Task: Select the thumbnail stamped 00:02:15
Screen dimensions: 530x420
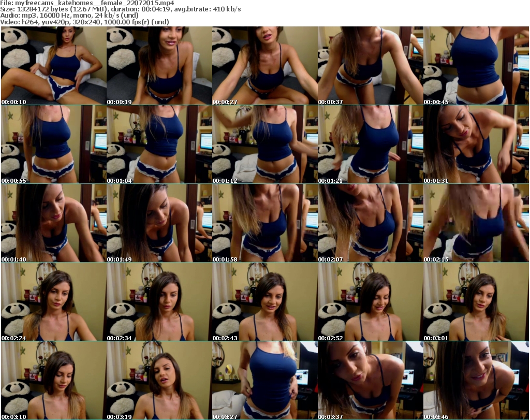Action: point(476,223)
